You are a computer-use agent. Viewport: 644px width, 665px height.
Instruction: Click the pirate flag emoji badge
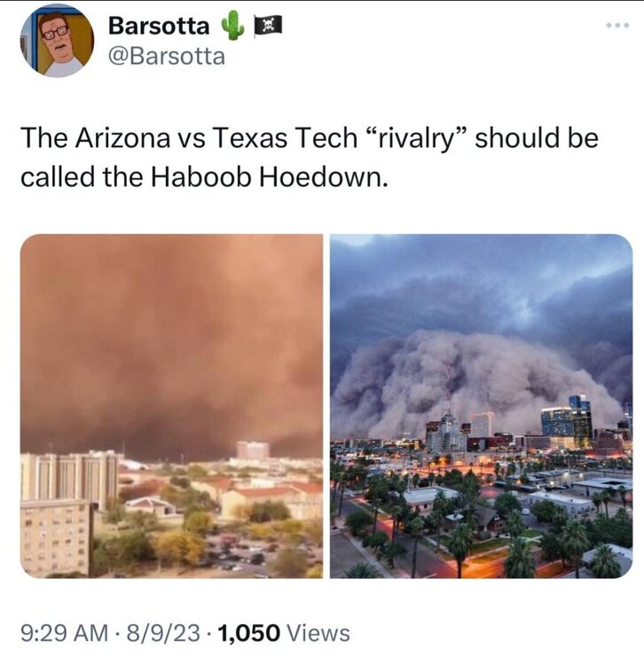point(267,27)
